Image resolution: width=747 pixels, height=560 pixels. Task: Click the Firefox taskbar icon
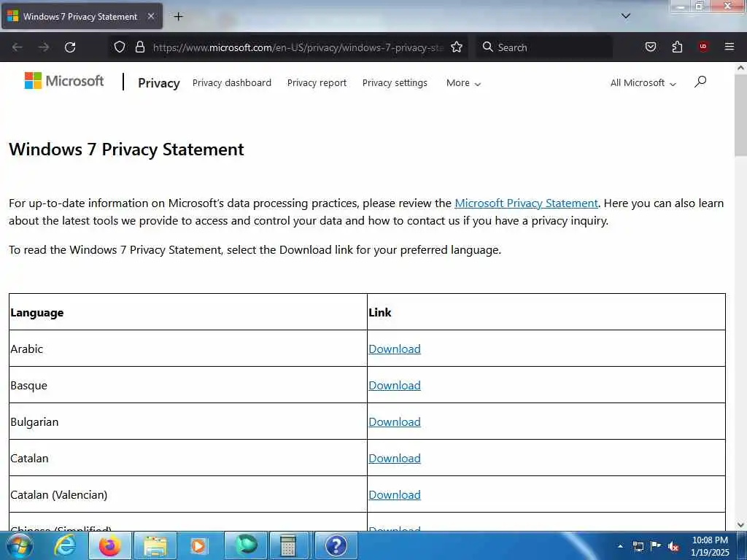click(x=109, y=545)
